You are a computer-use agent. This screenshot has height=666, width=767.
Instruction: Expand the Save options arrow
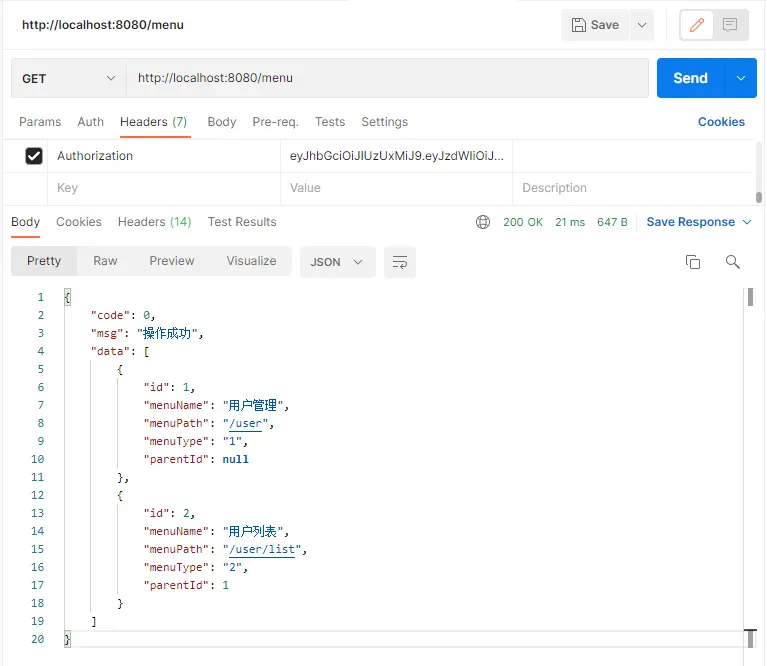pos(641,25)
